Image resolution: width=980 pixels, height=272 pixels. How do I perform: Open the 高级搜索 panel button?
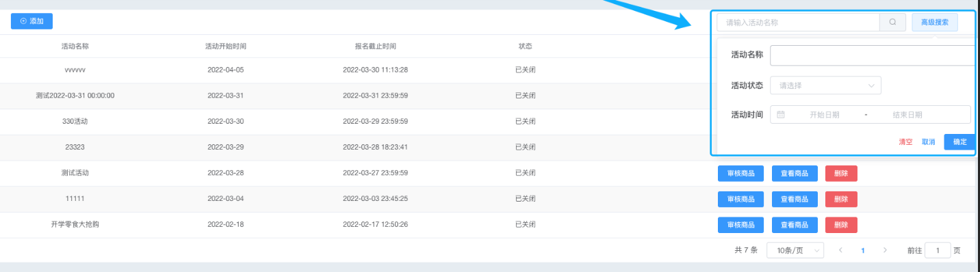pyautogui.click(x=935, y=22)
